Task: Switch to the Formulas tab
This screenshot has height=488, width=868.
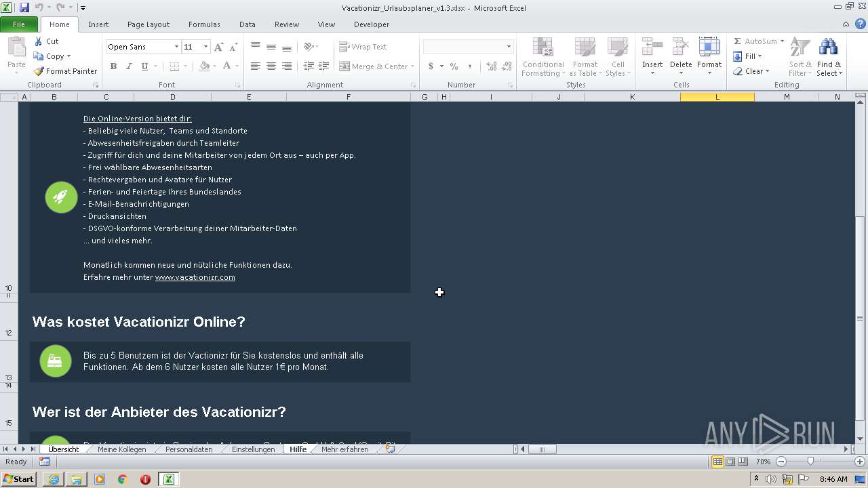Action: tap(204, 24)
